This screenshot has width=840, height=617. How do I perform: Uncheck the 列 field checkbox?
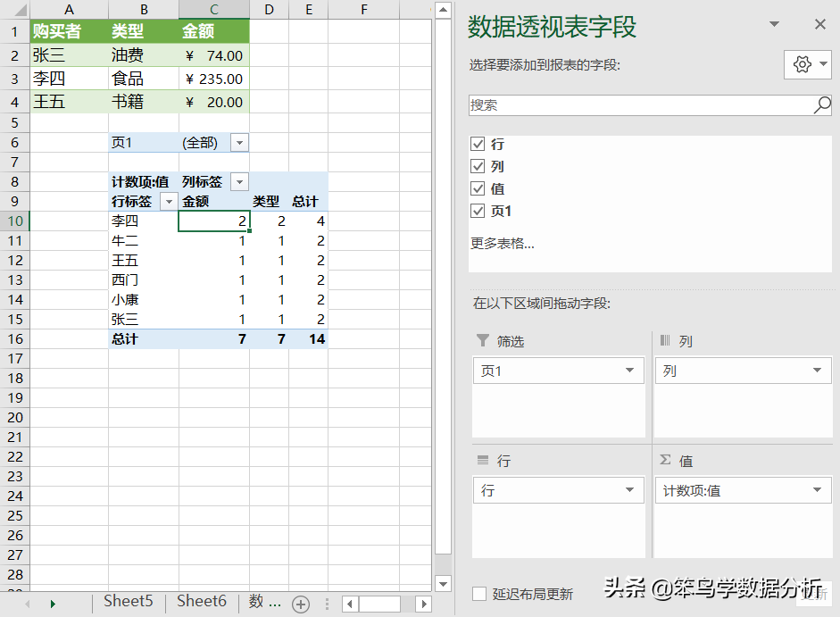tap(478, 166)
